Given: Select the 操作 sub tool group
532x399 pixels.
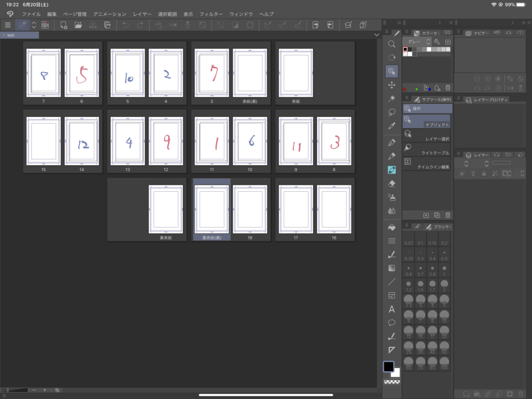Looking at the screenshot, I should pos(427,109).
